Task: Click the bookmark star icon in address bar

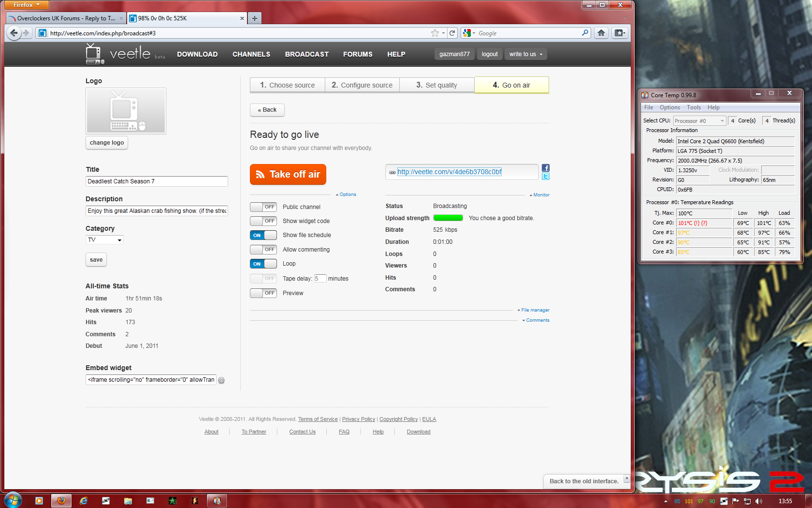Action: [435, 33]
